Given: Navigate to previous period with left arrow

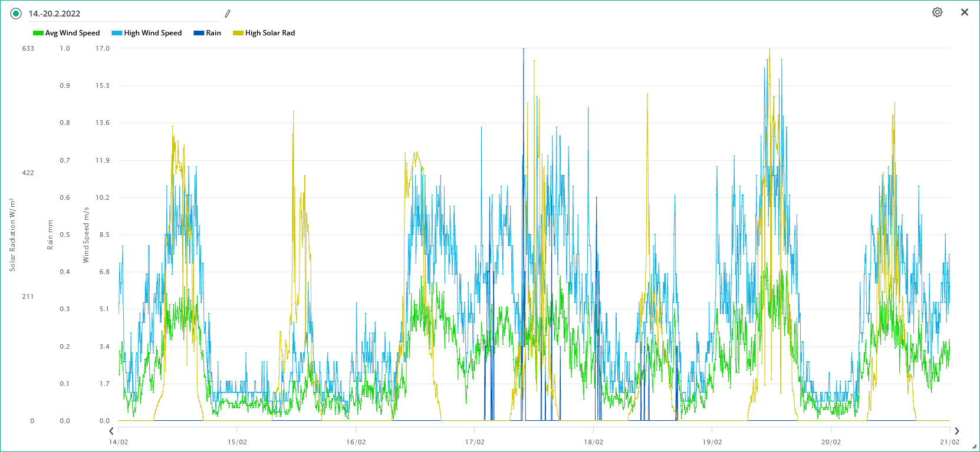Looking at the screenshot, I should coord(111,431).
